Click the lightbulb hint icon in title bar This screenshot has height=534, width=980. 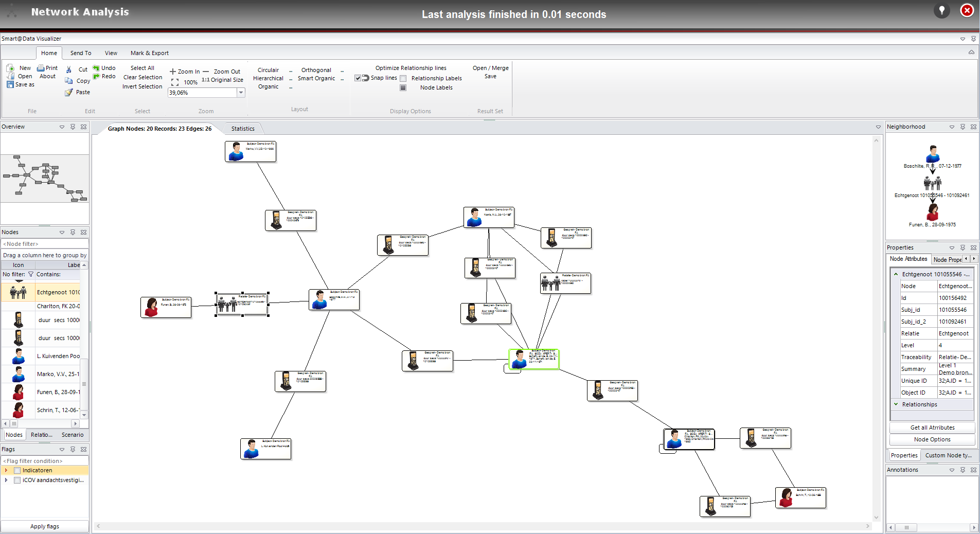click(941, 11)
